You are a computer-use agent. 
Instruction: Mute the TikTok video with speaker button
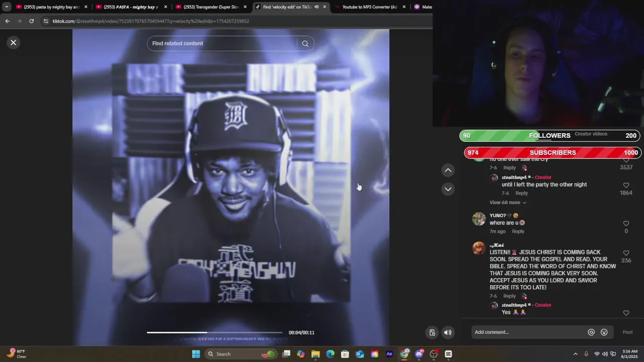tap(447, 332)
